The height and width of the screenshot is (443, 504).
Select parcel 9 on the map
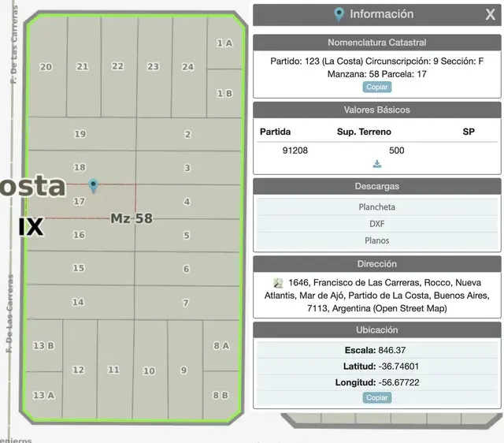tap(183, 370)
